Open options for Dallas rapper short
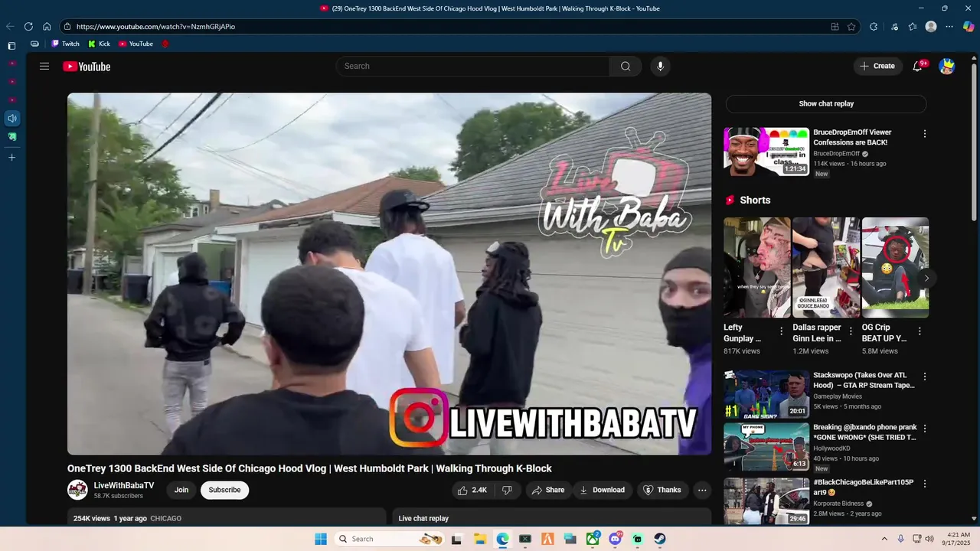Image resolution: width=980 pixels, height=551 pixels. pyautogui.click(x=851, y=331)
